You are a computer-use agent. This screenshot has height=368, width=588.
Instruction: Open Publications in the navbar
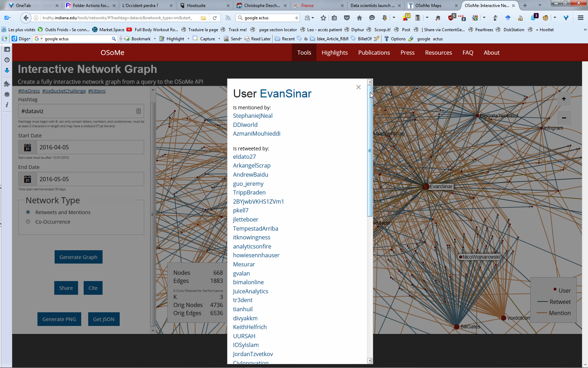point(374,53)
